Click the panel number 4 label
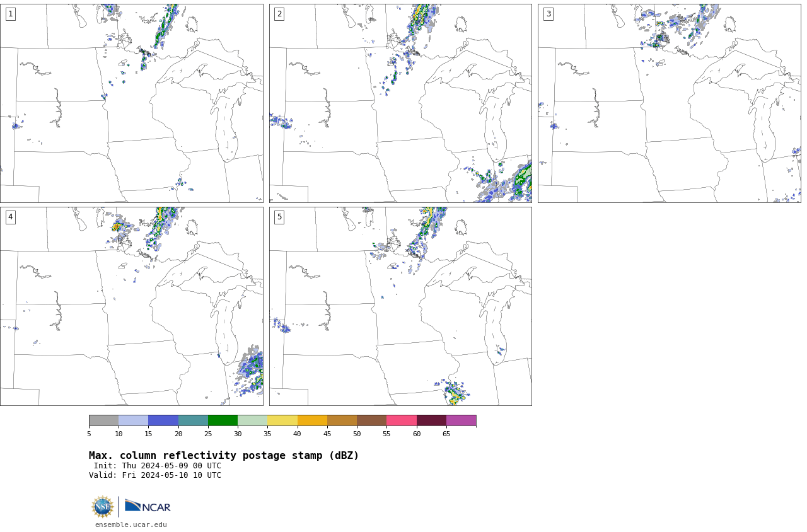This screenshot has height=532, width=807. 10,217
